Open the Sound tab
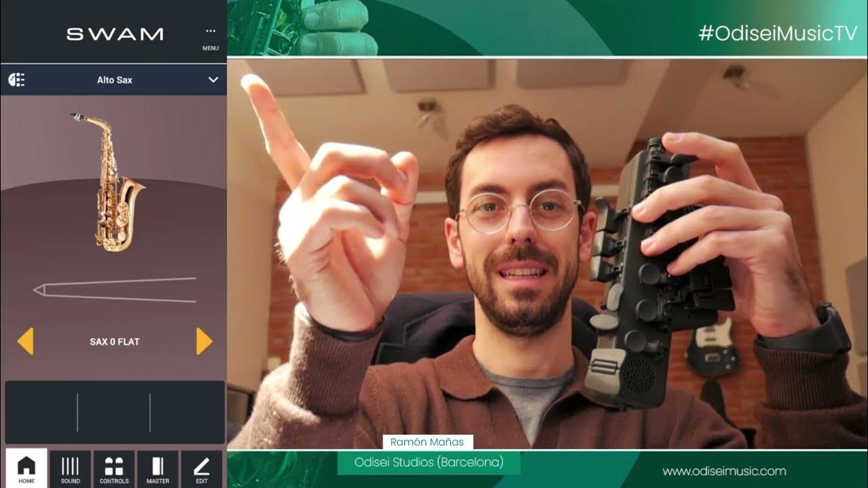The width and height of the screenshot is (868, 488). coord(71,469)
